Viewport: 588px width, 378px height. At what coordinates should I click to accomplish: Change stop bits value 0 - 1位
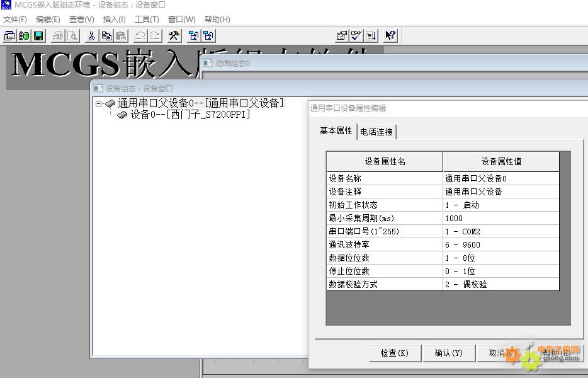click(501, 271)
